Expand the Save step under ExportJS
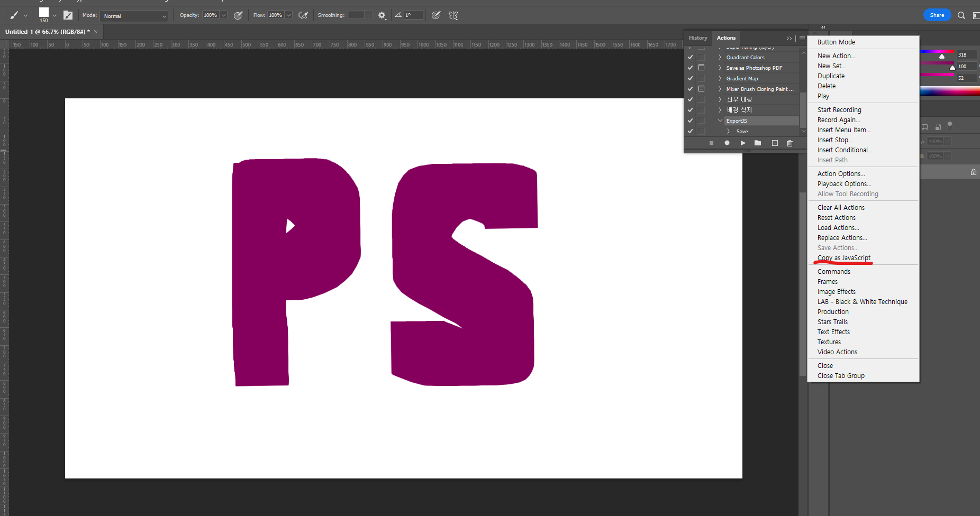This screenshot has height=516, width=980. point(729,131)
